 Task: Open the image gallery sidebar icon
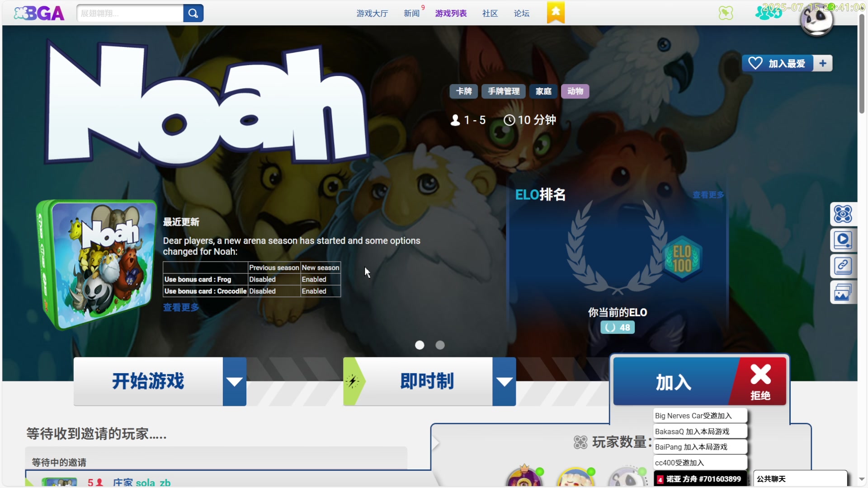pyautogui.click(x=843, y=292)
